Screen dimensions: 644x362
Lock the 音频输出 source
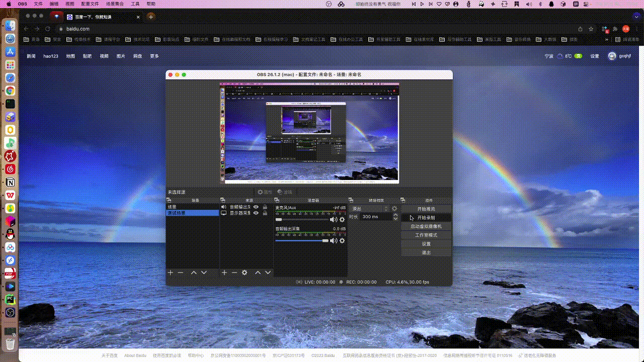click(x=265, y=207)
